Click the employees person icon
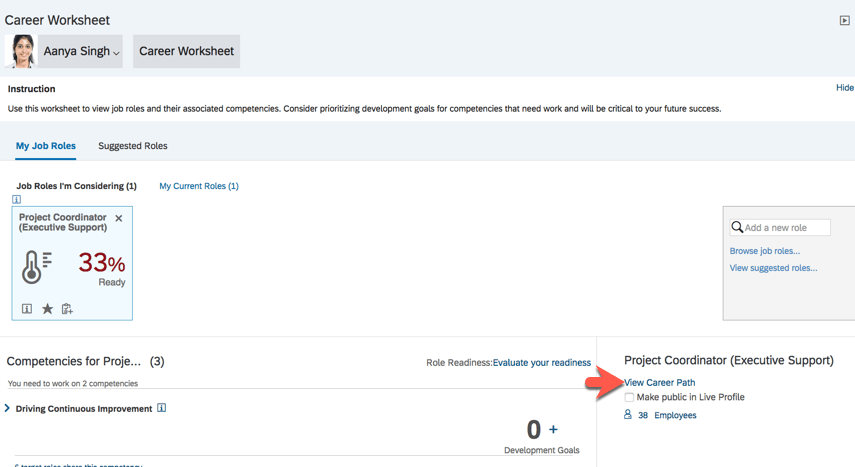Screen dimensions: 855x467 coord(628,415)
